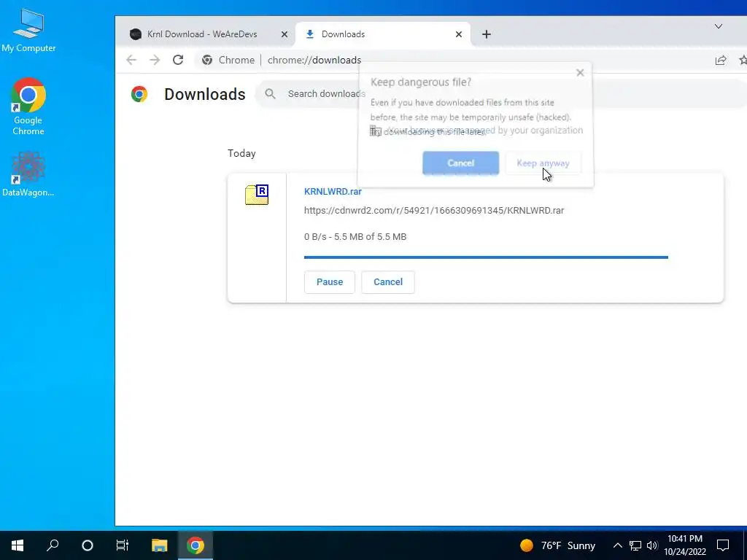Screen dimensions: 747x560
Task: Open the Windows Start menu
Action: point(18,545)
